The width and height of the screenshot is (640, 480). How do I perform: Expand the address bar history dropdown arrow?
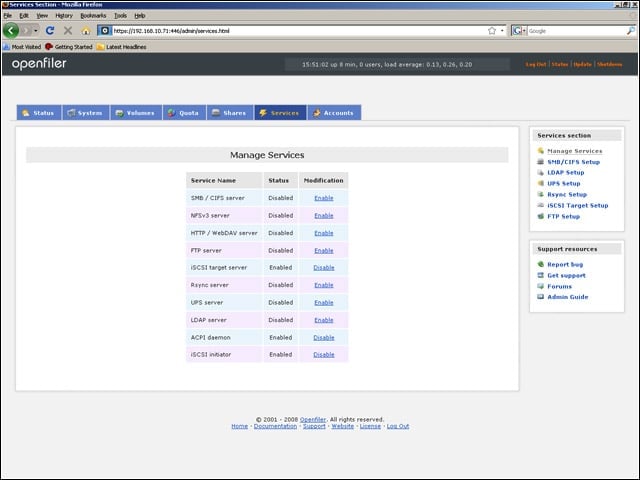(502, 31)
